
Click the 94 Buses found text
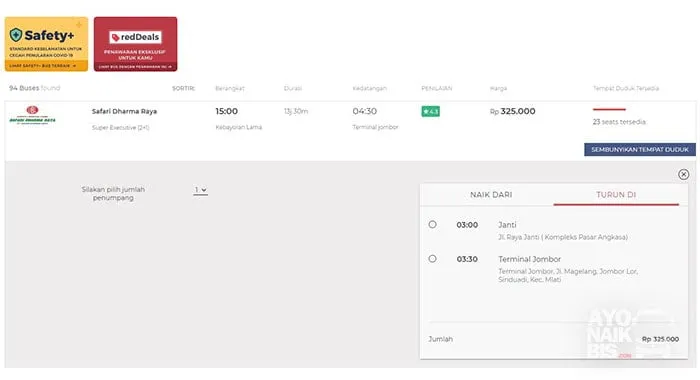34,88
